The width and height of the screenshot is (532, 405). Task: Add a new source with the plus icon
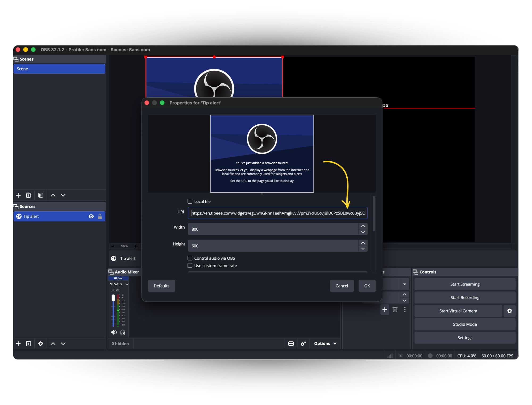[x=18, y=344]
